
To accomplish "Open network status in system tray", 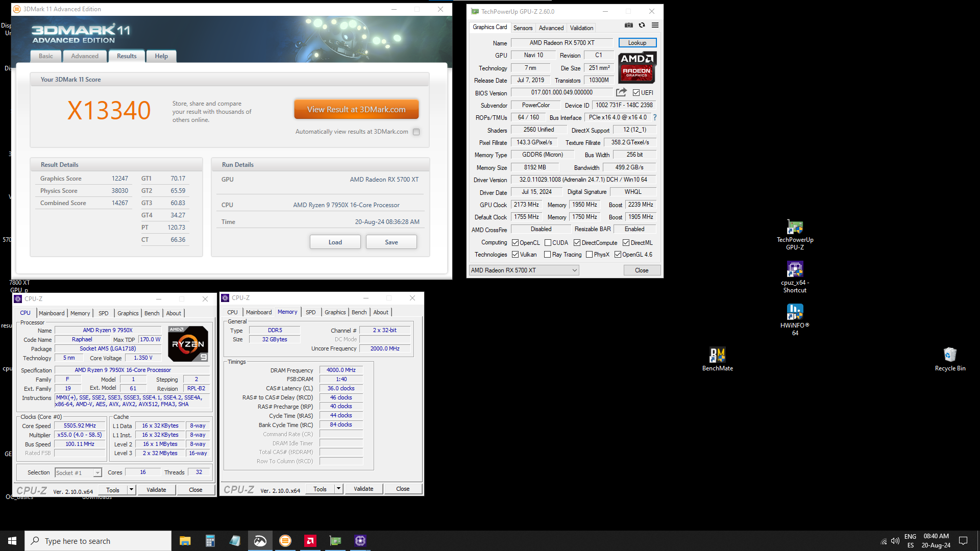I will [x=884, y=541].
